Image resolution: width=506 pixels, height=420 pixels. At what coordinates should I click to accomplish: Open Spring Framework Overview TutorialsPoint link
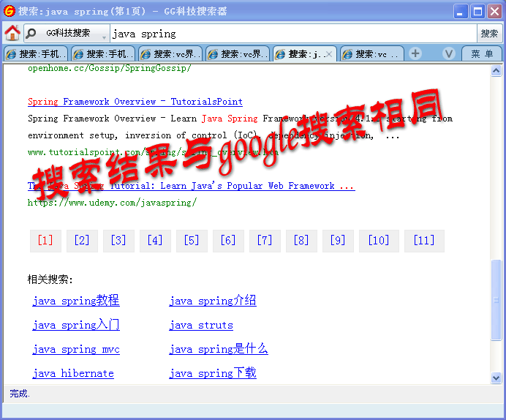click(x=135, y=102)
